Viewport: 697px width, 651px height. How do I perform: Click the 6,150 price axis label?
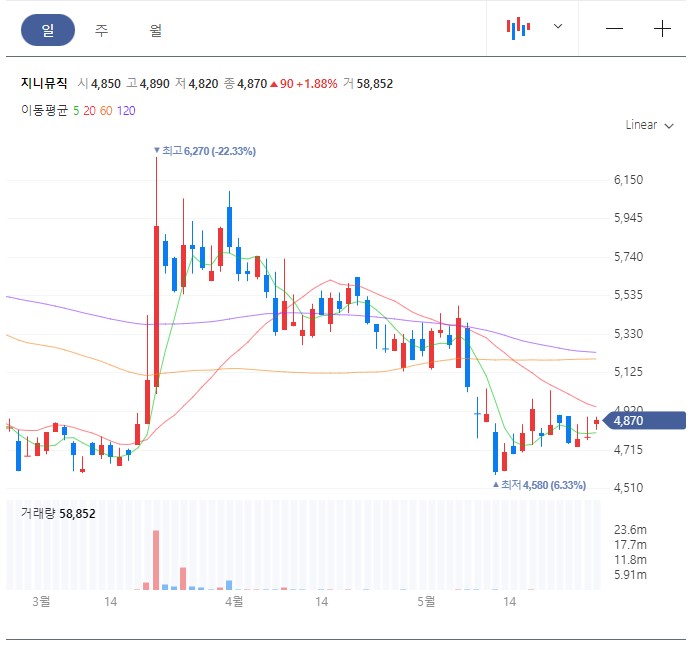(628, 180)
